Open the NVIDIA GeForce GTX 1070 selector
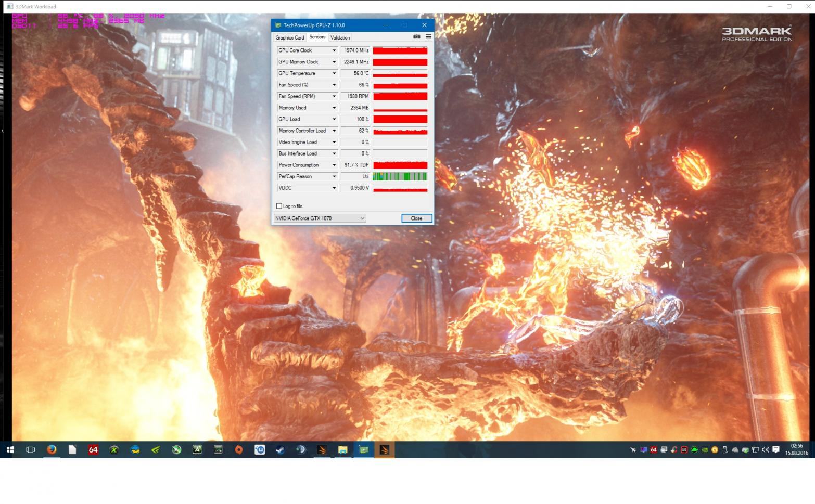Screen dimensions: 815x504 tap(320, 218)
